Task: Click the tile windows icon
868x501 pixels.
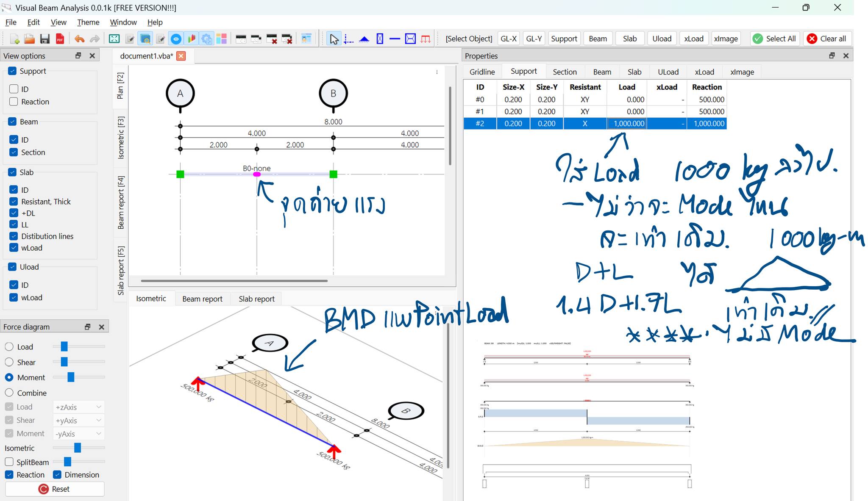Action: (241, 39)
